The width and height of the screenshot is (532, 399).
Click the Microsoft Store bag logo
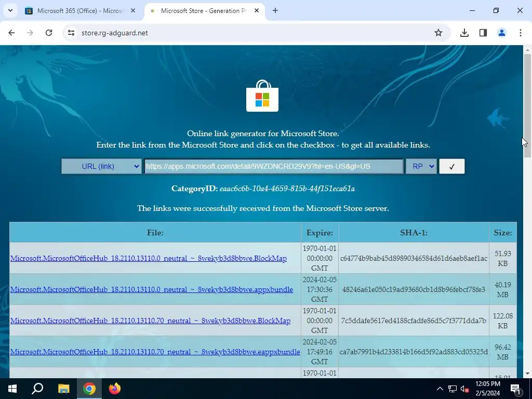(262, 96)
